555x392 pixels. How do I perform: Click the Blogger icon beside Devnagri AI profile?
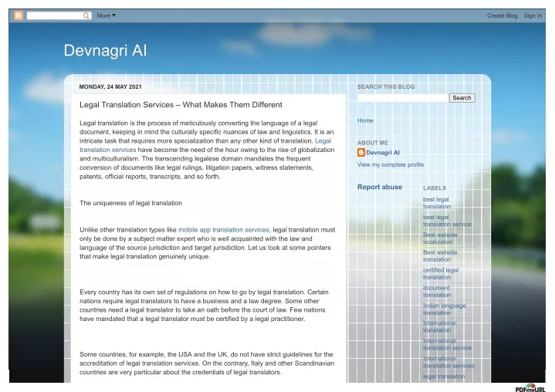pos(361,153)
